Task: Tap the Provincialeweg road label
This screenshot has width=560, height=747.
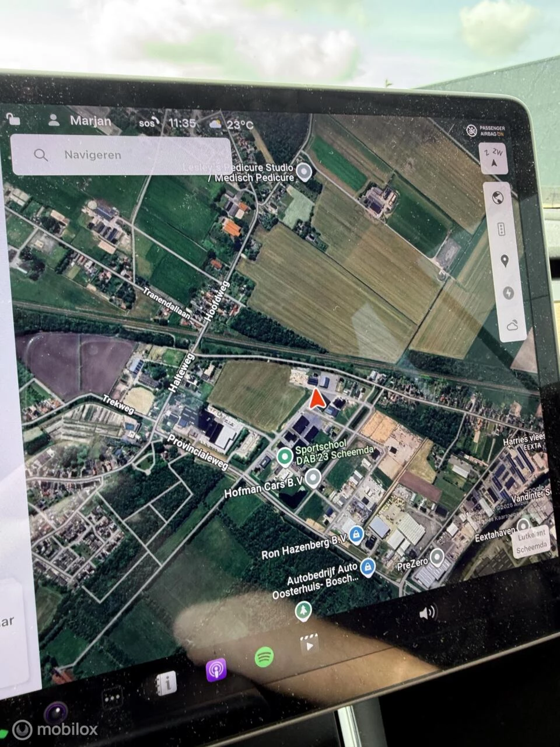Action: (198, 453)
